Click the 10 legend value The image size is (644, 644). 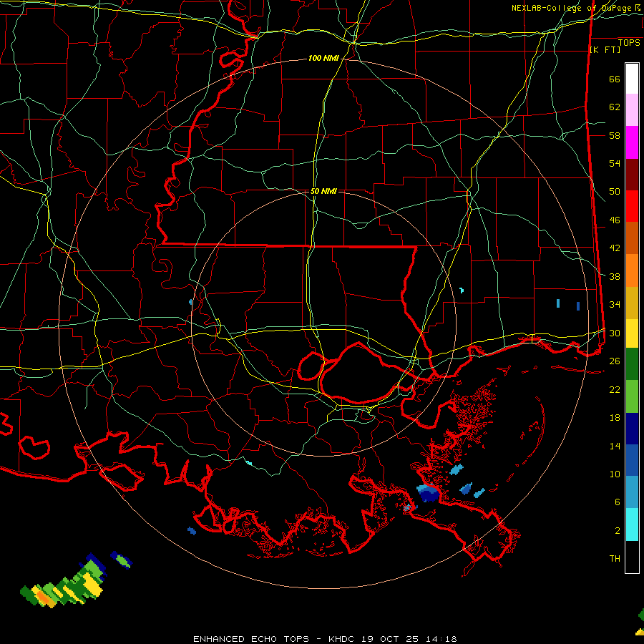[x=615, y=474]
